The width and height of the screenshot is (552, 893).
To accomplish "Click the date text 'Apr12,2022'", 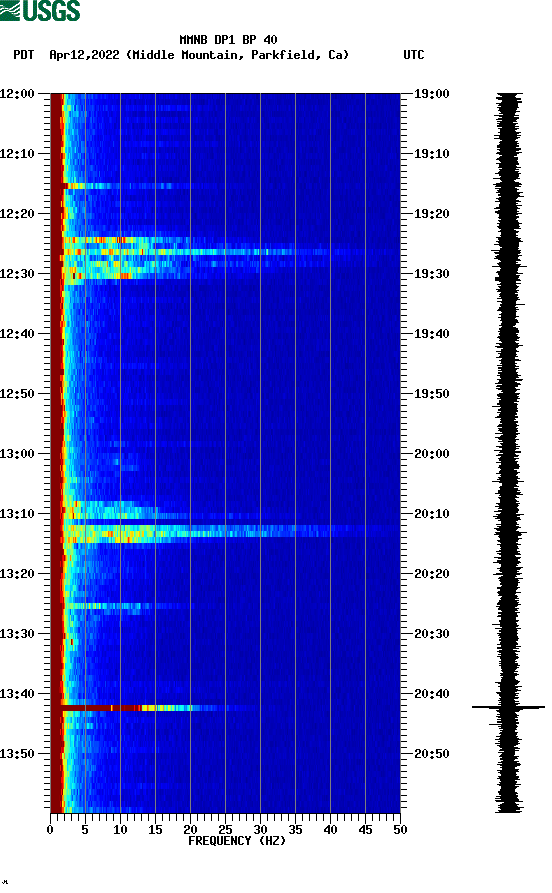I will point(84,55).
